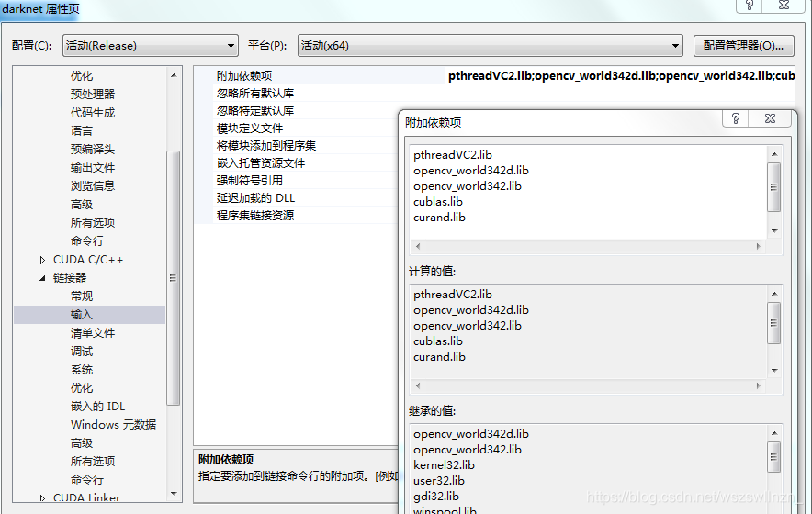Screen dimensions: 812x514
Task: Select 系统 under 链接器
Action: (82, 370)
